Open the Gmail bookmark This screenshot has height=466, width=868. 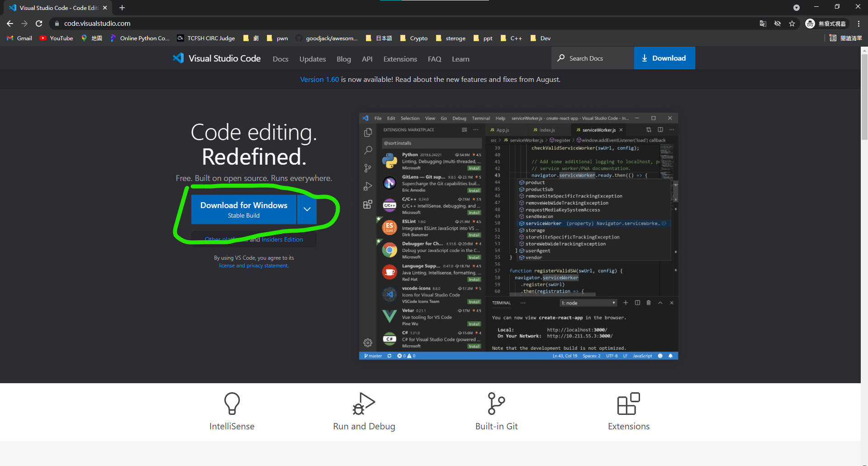[19, 38]
